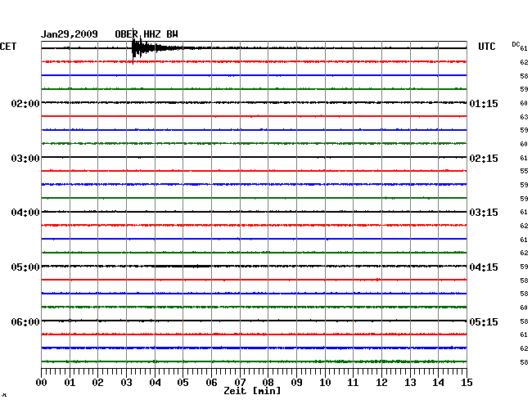532x404 pixels.
Task: Select the DC value 63
Action: [524, 117]
